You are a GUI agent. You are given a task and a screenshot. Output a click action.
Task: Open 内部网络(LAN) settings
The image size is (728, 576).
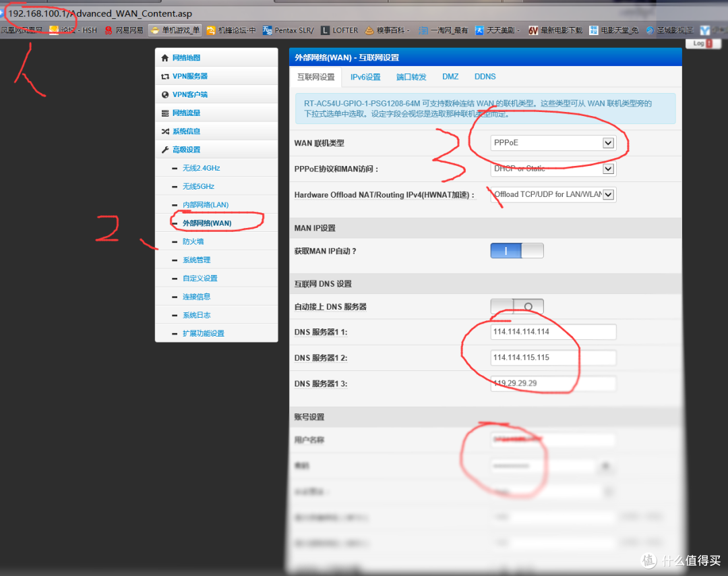point(206,205)
